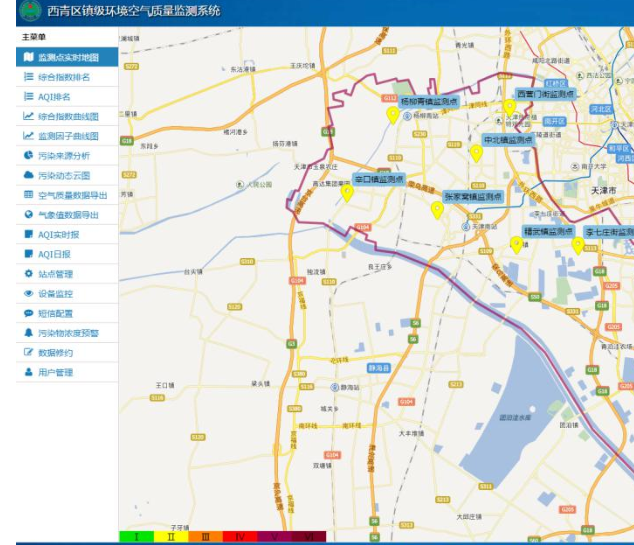Click the 杨柳青镇监测点 map label
This screenshot has height=545, width=634.
[429, 101]
